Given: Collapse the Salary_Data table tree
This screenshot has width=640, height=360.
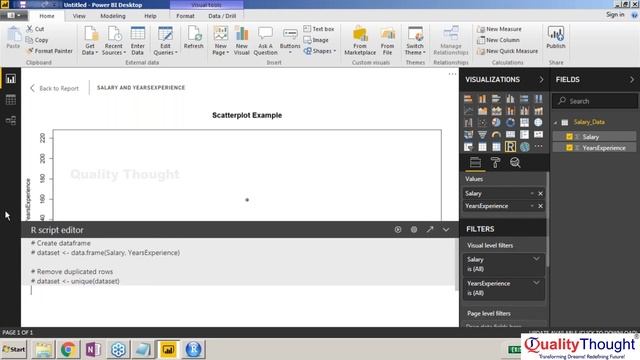Looking at the screenshot, I should point(556,122).
